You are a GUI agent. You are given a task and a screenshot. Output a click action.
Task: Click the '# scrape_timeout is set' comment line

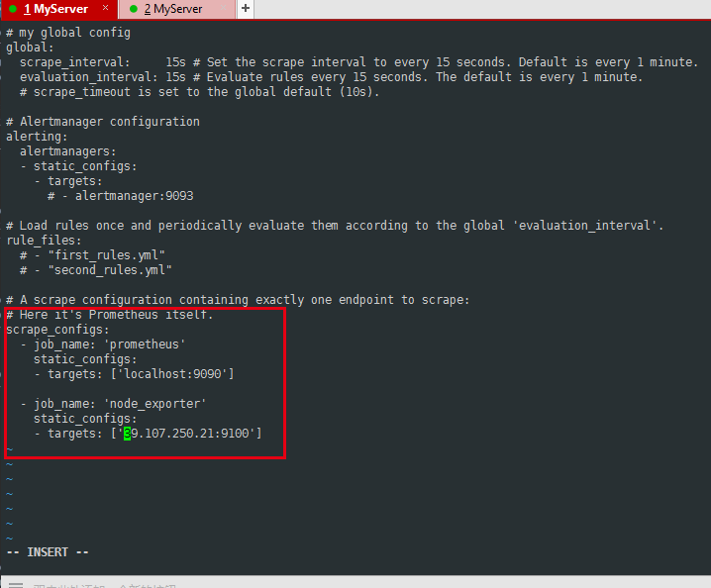point(199,92)
